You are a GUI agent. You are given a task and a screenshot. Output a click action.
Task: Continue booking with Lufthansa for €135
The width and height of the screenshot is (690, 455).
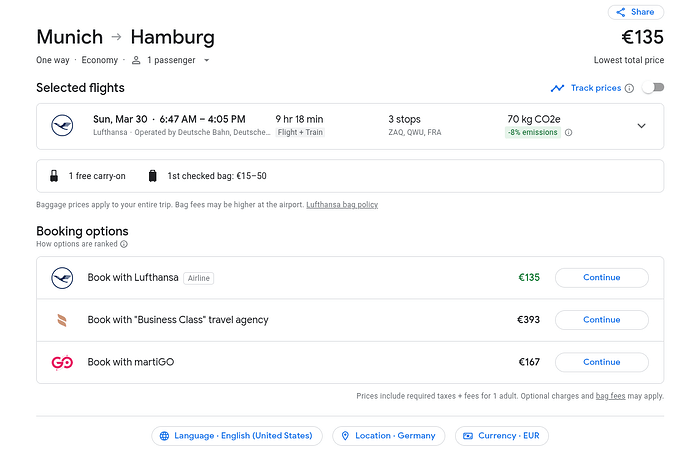point(602,278)
